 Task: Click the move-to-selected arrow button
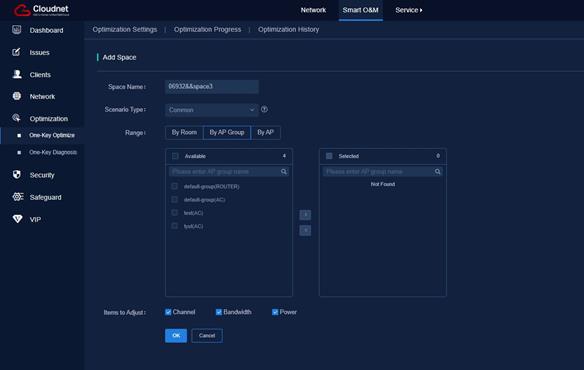305,215
